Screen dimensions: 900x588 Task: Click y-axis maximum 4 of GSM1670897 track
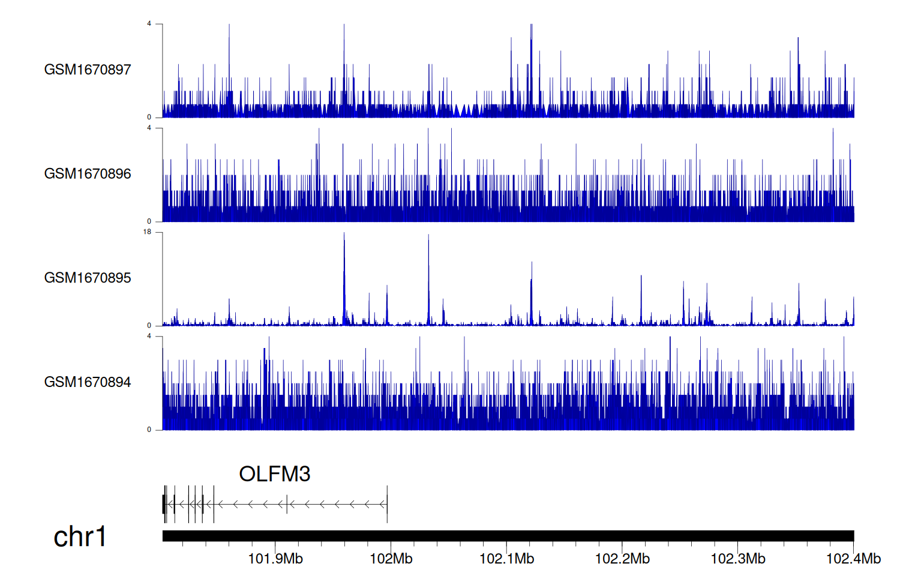[x=149, y=24]
